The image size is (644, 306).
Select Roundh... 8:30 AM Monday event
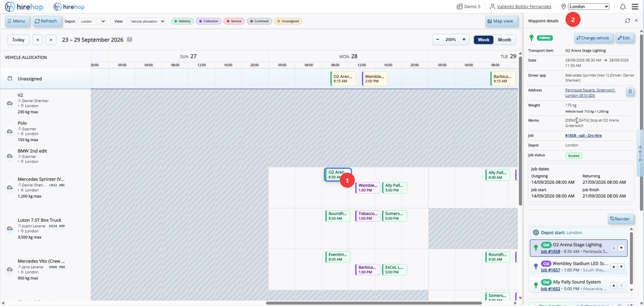(338, 216)
